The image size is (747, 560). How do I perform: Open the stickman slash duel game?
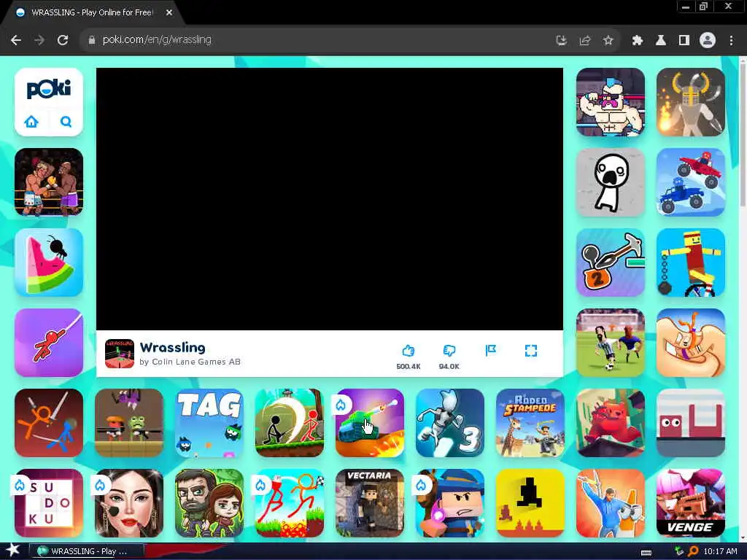point(289,423)
